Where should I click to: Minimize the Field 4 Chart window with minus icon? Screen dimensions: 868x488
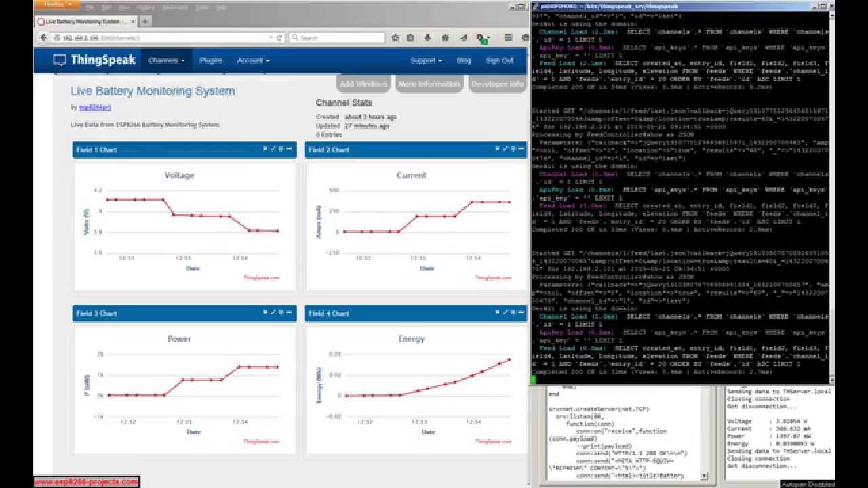tap(521, 312)
